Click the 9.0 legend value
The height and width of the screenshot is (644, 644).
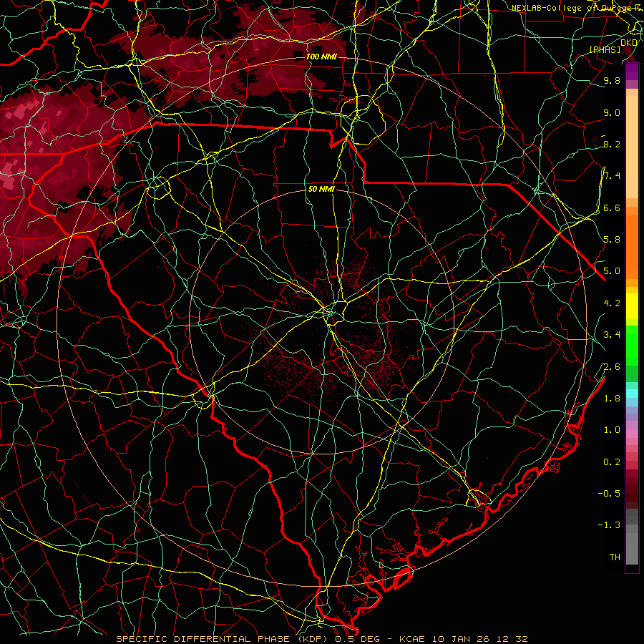[x=612, y=112]
